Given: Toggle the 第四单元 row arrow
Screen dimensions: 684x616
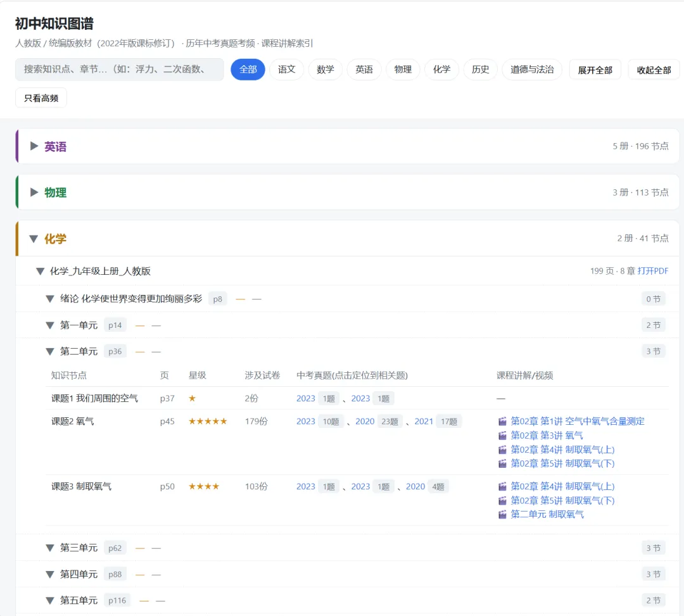Looking at the screenshot, I should pos(50,575).
